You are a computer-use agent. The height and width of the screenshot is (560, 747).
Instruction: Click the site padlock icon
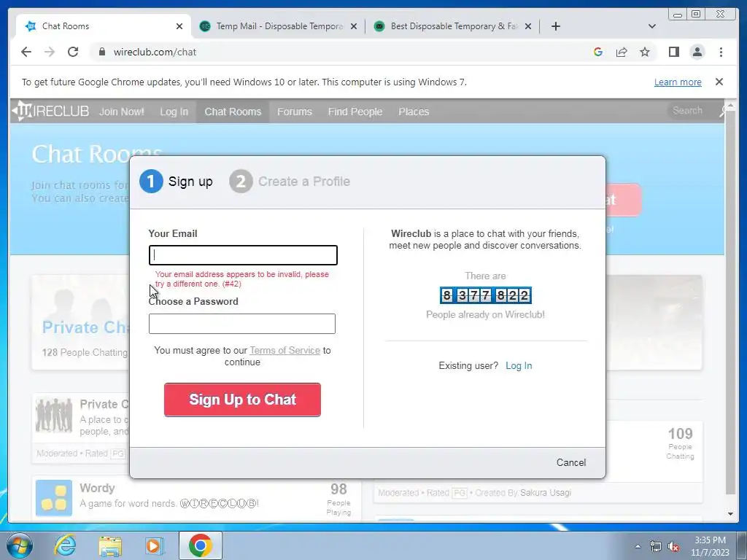tap(101, 52)
